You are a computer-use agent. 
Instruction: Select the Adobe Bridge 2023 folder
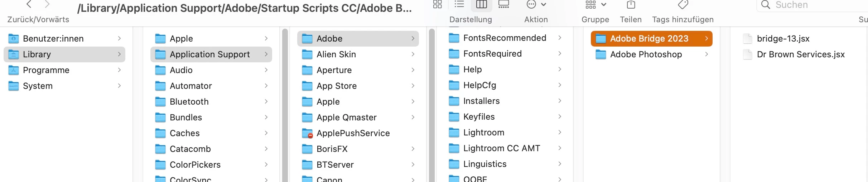(652, 38)
